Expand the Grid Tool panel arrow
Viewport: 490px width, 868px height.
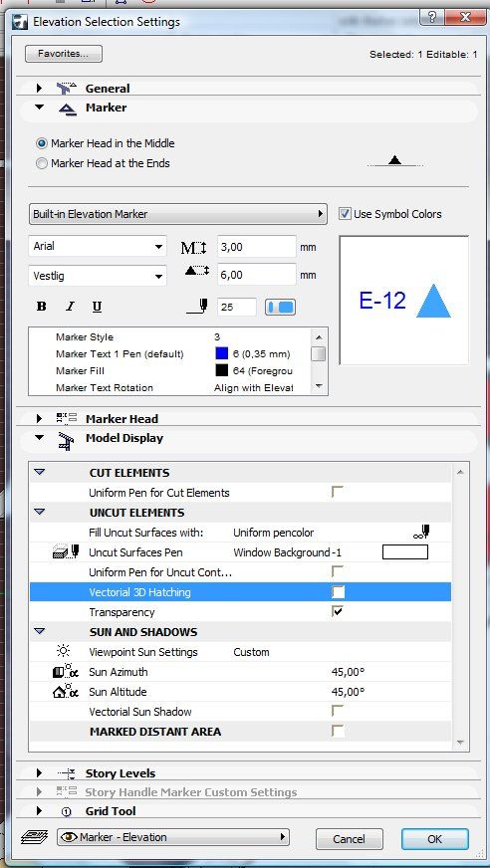39,811
